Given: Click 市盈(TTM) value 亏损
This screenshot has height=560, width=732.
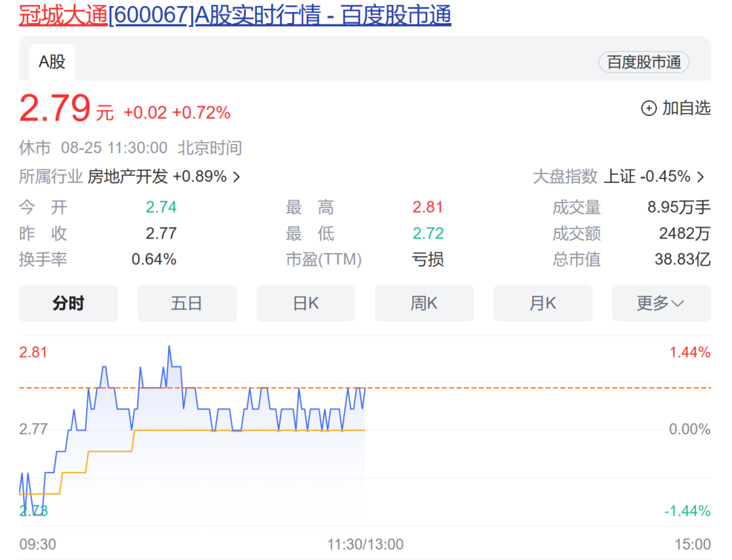Looking at the screenshot, I should pyautogui.click(x=428, y=259).
